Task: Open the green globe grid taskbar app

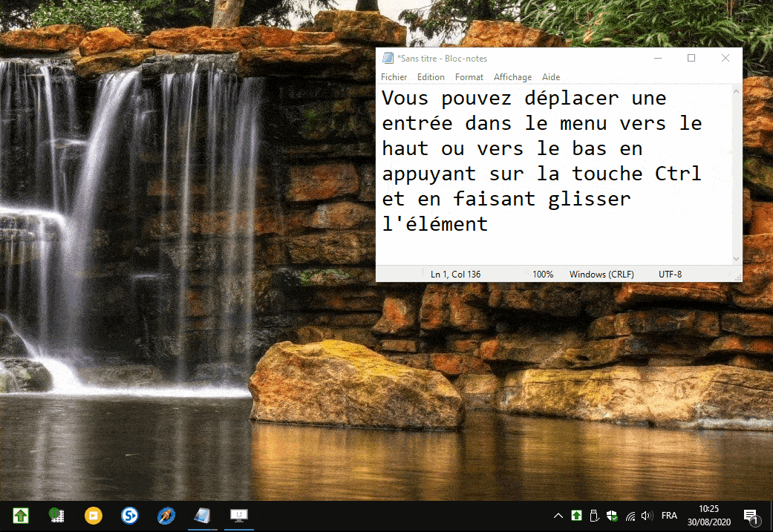Action: click(56, 516)
